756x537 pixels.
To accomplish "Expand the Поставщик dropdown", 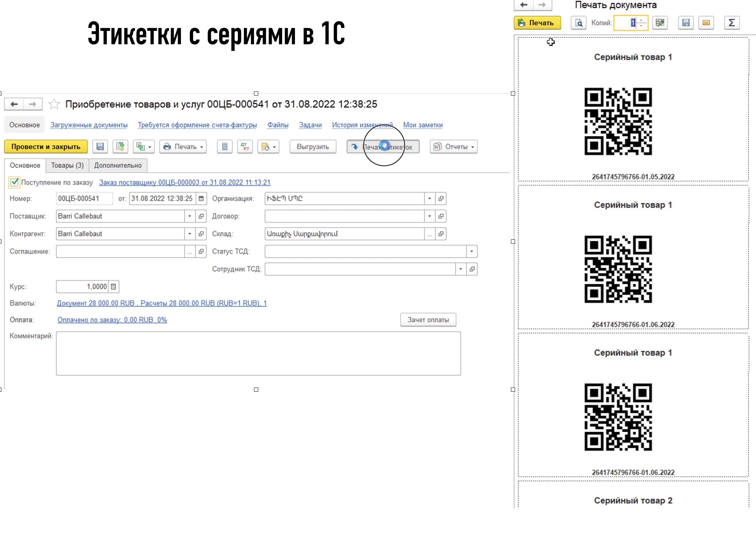I will [x=190, y=216].
